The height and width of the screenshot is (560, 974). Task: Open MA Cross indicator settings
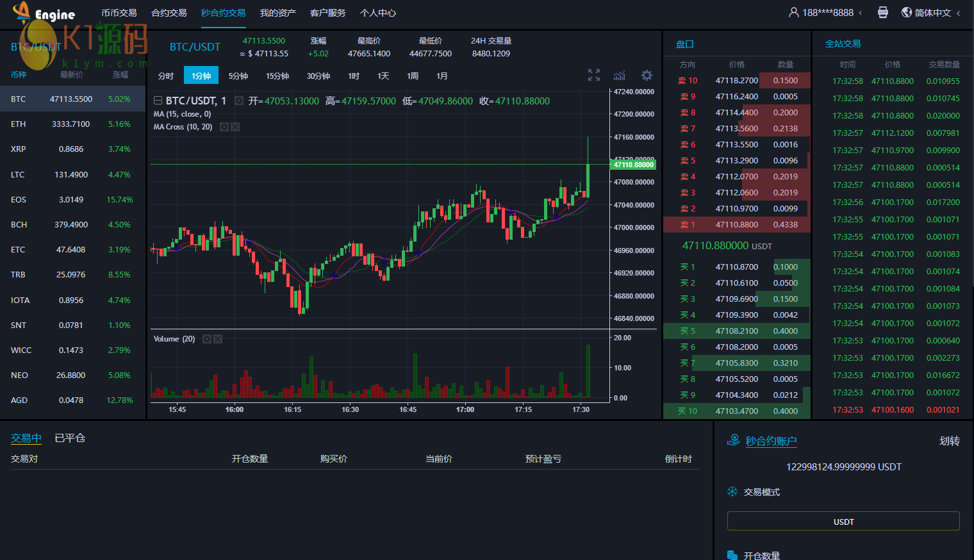(224, 127)
